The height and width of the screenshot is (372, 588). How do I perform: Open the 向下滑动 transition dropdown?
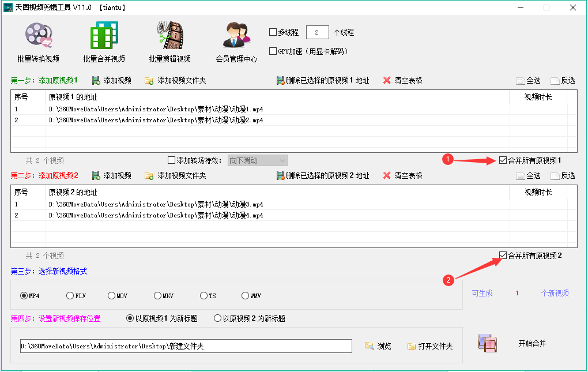257,160
